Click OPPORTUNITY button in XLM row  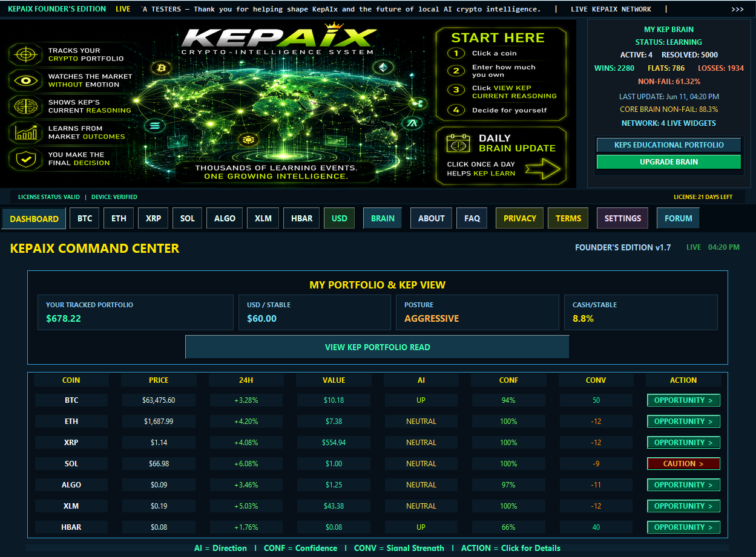683,506
